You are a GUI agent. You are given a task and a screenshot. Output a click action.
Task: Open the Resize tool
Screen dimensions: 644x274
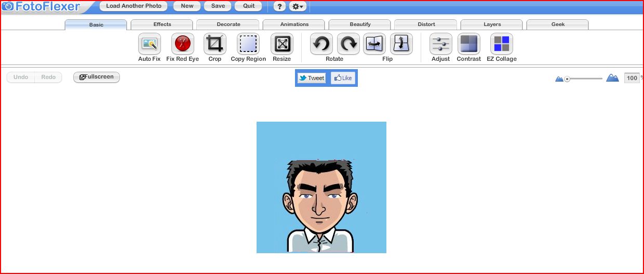[282, 44]
